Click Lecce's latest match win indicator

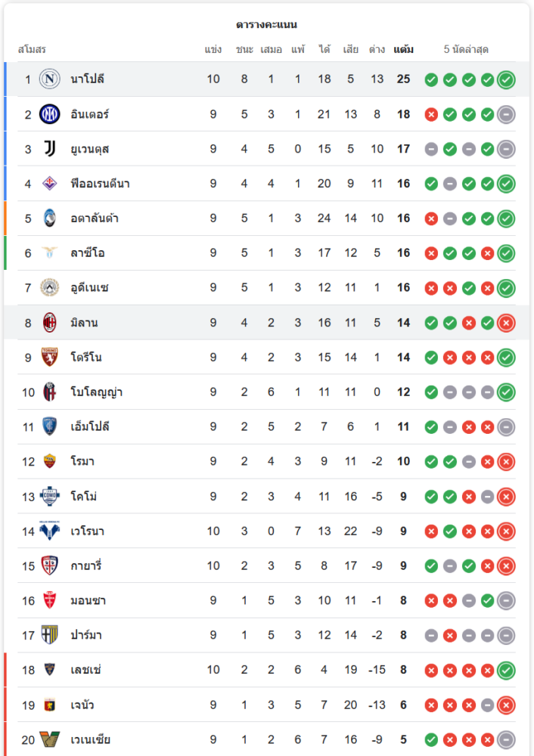click(x=506, y=670)
